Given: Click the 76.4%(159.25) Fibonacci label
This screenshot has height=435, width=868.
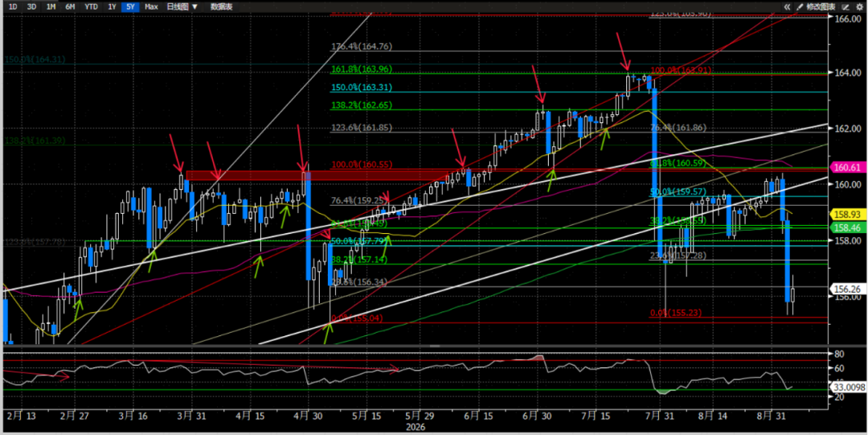Looking at the screenshot, I should [x=358, y=200].
